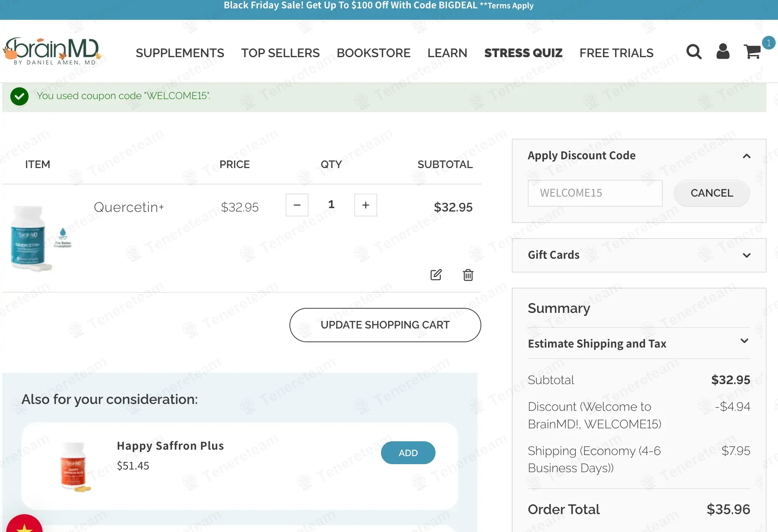Go to the Free Trials page
This screenshot has height=532, width=778.
pos(616,53)
